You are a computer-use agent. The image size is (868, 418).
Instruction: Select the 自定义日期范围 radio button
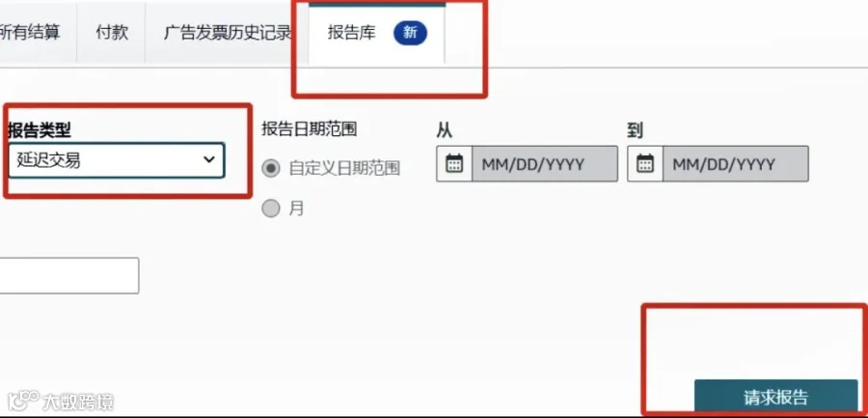271,168
